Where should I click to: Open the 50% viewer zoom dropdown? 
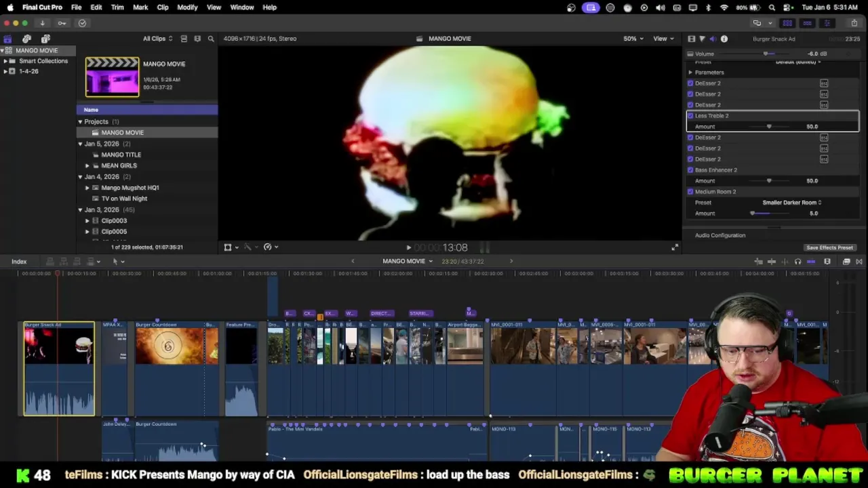tap(633, 39)
